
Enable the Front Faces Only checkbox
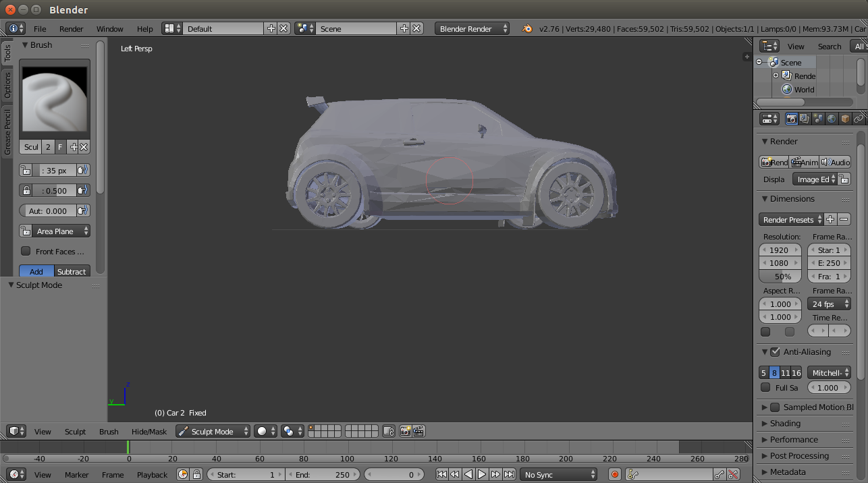point(26,252)
